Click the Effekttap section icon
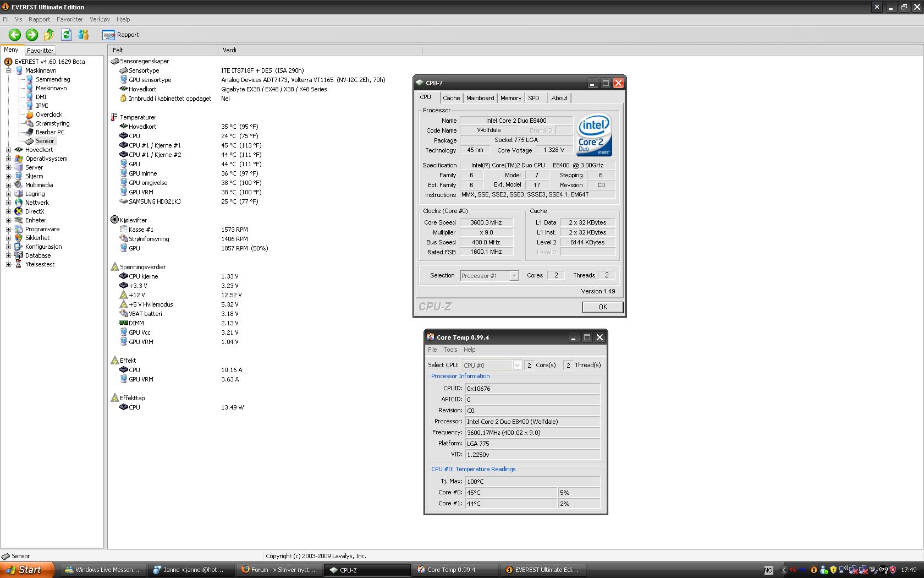 114,398
